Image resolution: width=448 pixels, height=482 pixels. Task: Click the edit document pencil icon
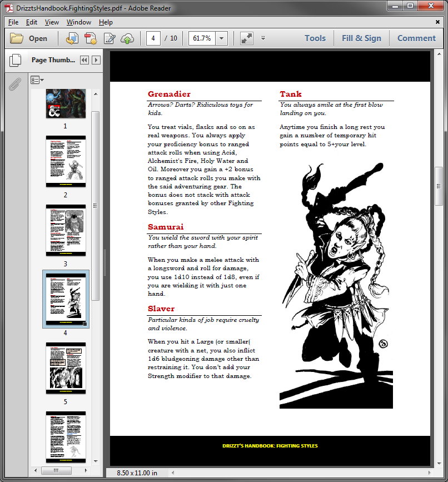click(109, 38)
